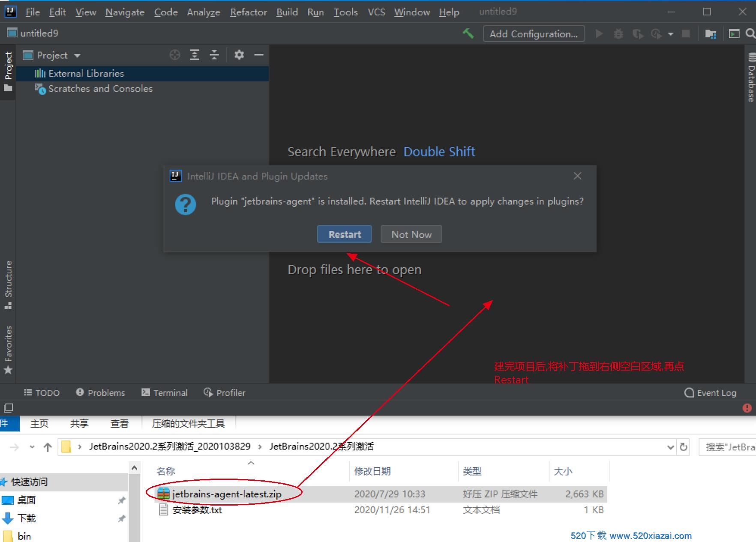Open Explorer recent locations dropdown
The height and width of the screenshot is (542, 756).
coord(32,447)
